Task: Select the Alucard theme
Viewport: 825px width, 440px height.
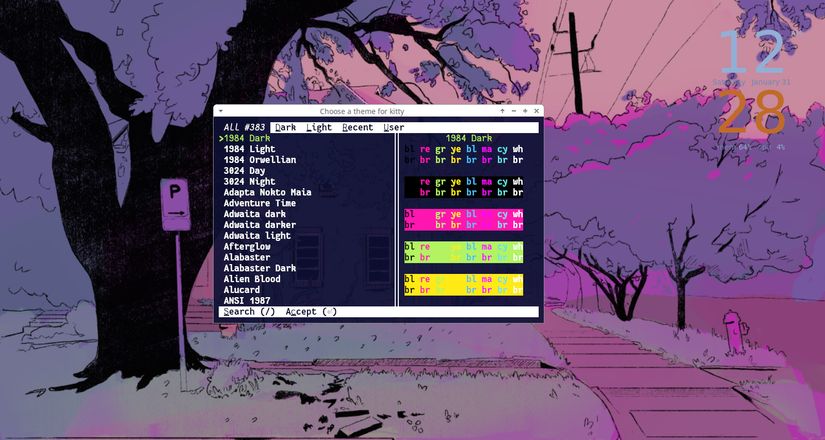Action: click(242, 289)
